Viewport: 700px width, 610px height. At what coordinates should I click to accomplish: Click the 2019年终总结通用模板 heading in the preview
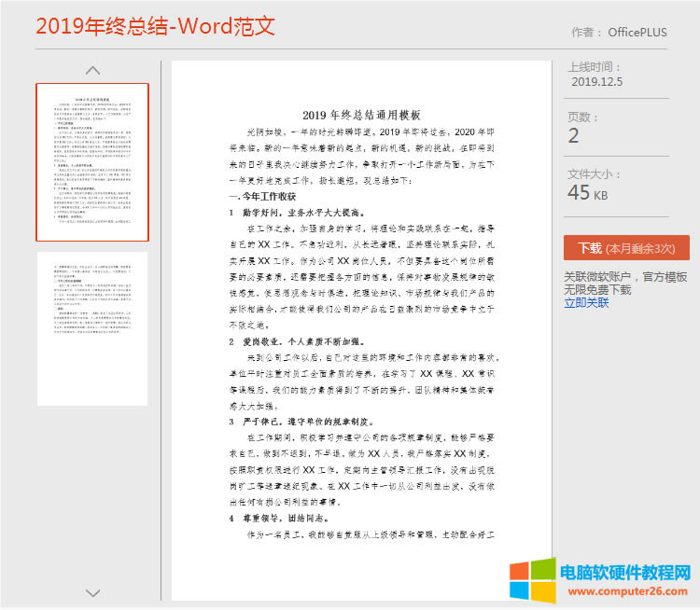pos(362,116)
